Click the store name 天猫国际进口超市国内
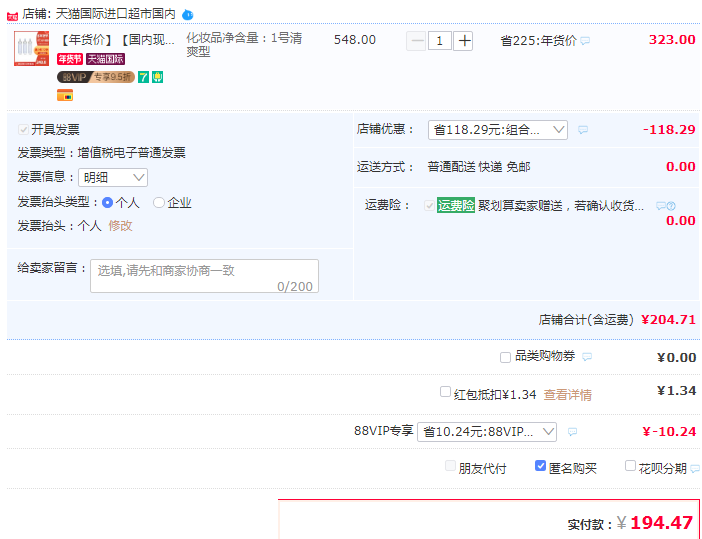The height and width of the screenshot is (539, 702). pos(116,14)
